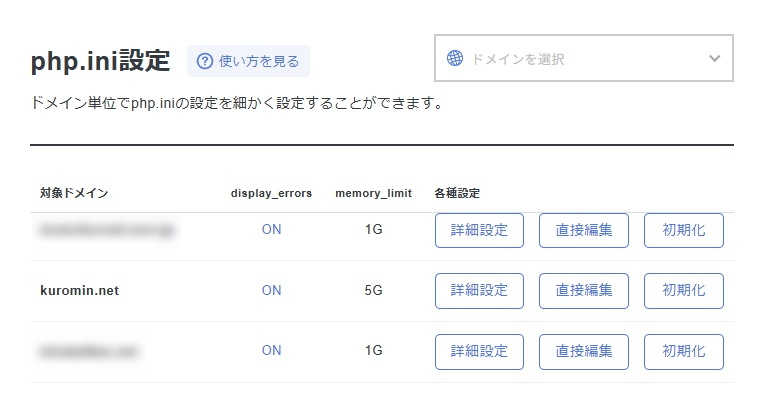Click the 対象ドメイン column header
The image size is (760, 400).
click(x=74, y=193)
